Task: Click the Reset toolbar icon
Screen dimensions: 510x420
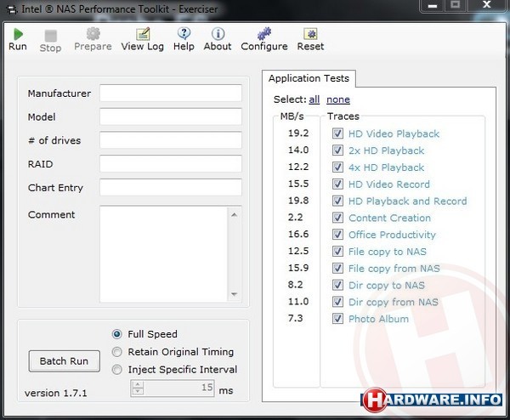Action: (x=310, y=33)
